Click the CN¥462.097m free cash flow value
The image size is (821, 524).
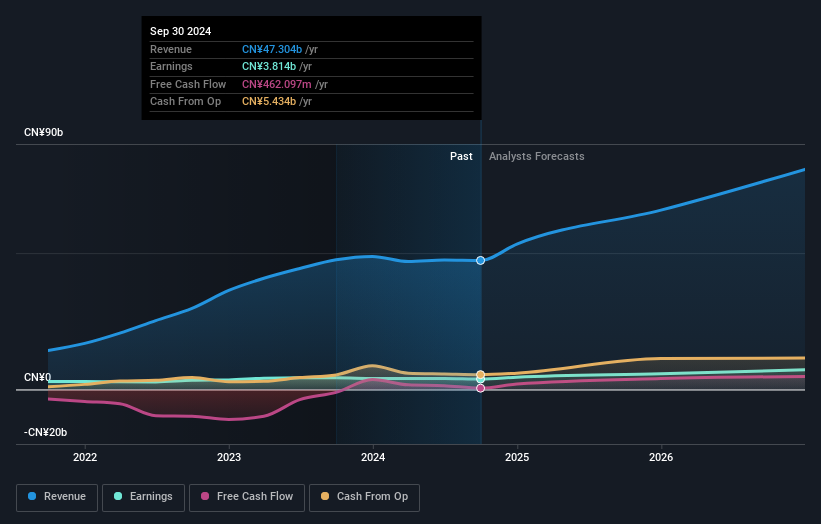(276, 84)
